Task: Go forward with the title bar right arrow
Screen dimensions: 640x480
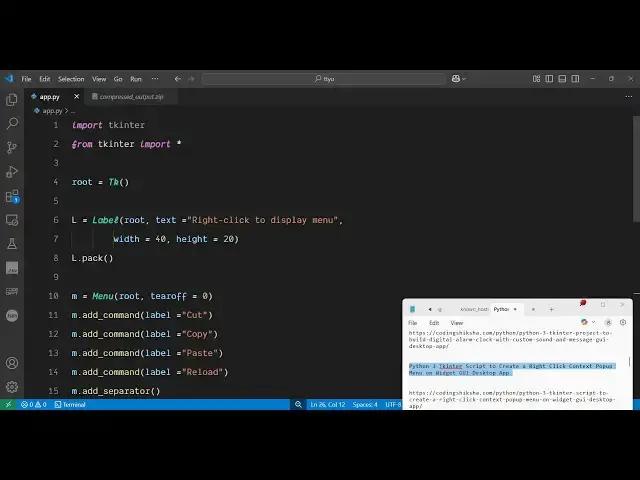Action: point(191,79)
